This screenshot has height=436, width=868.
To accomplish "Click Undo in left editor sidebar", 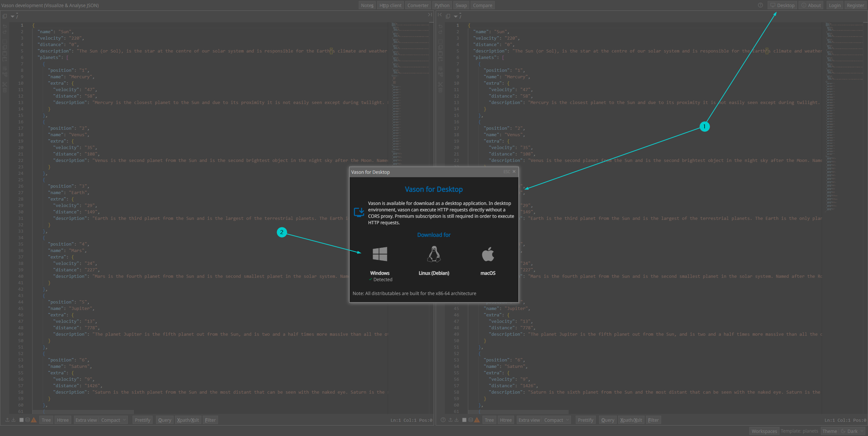I will tap(5, 26).
